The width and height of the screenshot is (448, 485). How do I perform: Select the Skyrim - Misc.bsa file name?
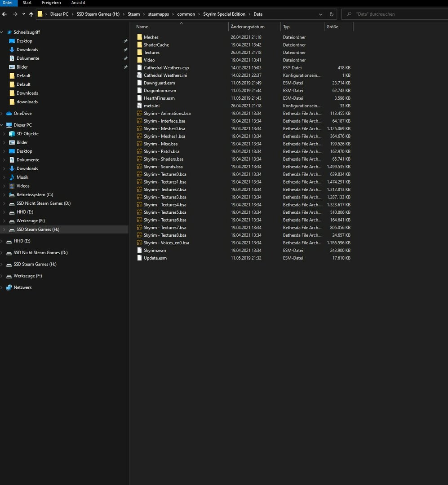pyautogui.click(x=161, y=144)
